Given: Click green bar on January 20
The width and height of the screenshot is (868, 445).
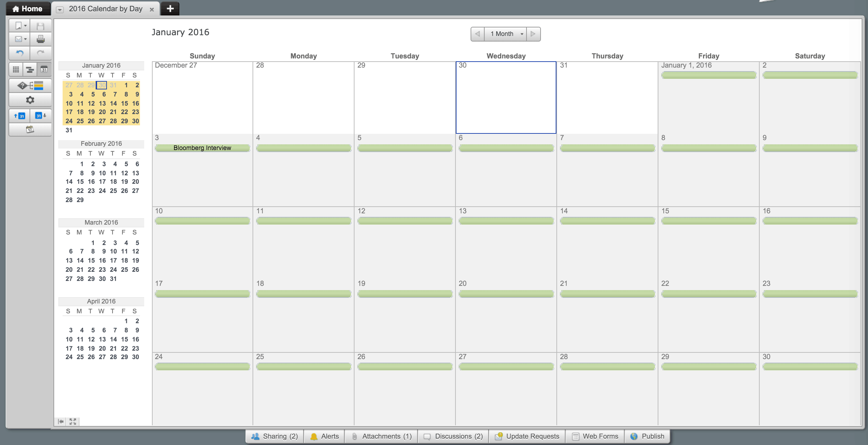Looking at the screenshot, I should point(506,294).
